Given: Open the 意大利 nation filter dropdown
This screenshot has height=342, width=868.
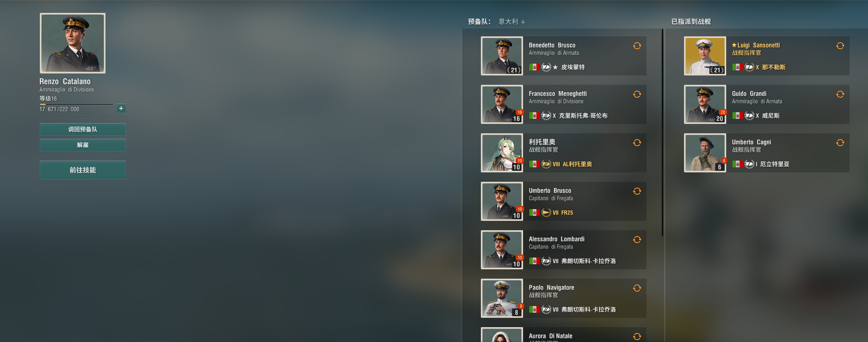Looking at the screenshot, I should [x=512, y=22].
